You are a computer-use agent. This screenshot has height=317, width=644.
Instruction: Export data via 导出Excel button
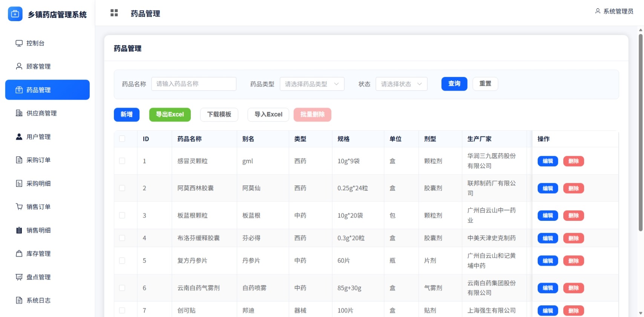(x=170, y=115)
